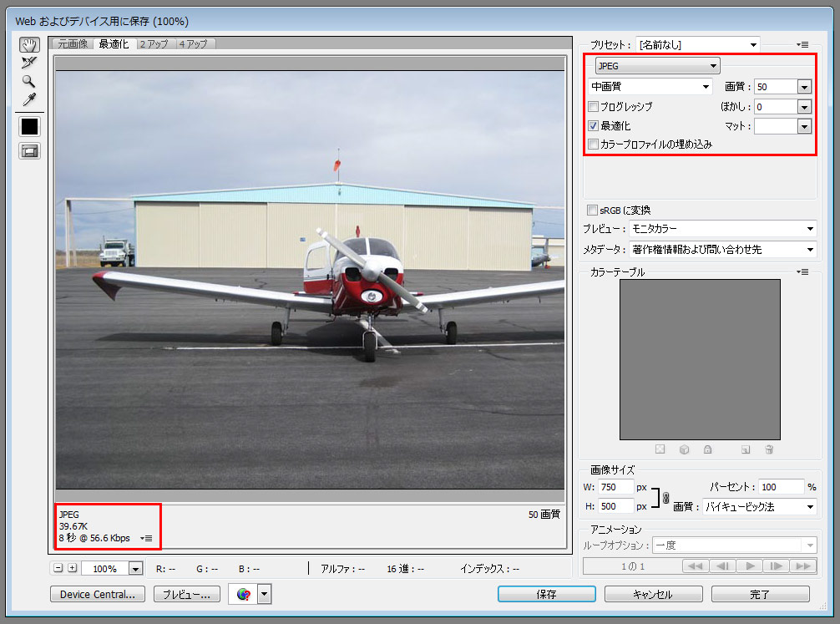Click the black eyedropper color swatch
Viewport: 840px width, 624px height.
30,126
